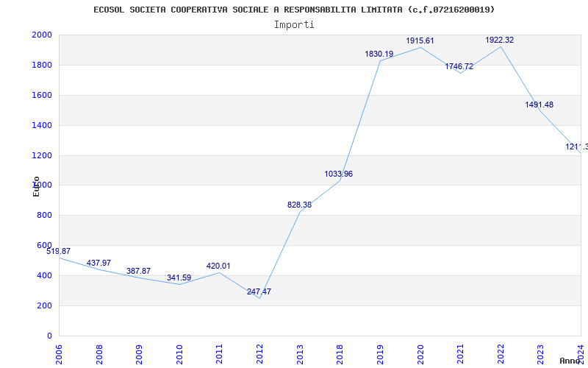
Task: Click the 2019 x-axis year label
Action: [x=380, y=354]
